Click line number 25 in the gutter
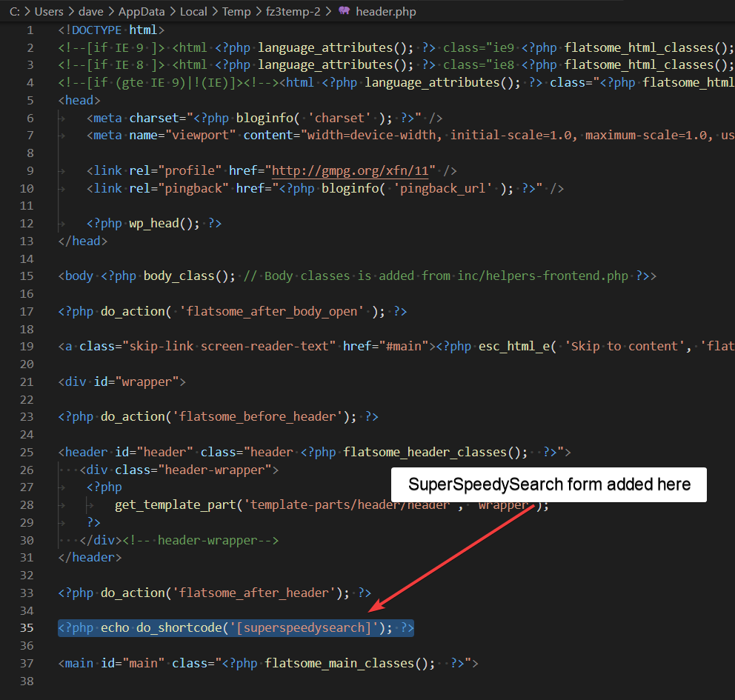 tap(27, 452)
